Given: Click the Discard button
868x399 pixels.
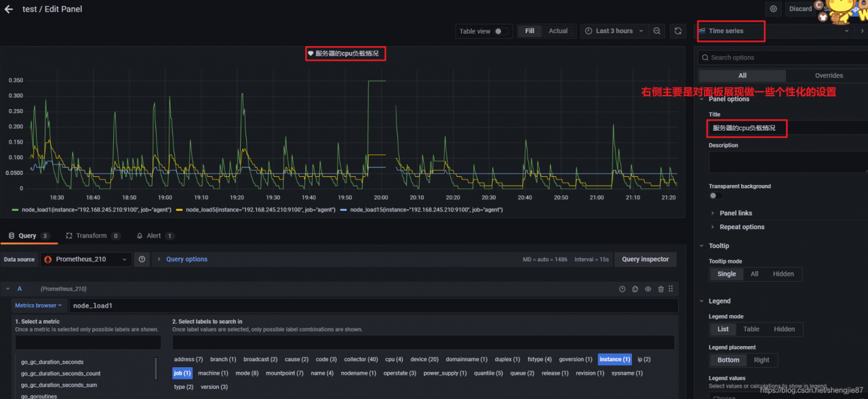Looking at the screenshot, I should point(800,9).
